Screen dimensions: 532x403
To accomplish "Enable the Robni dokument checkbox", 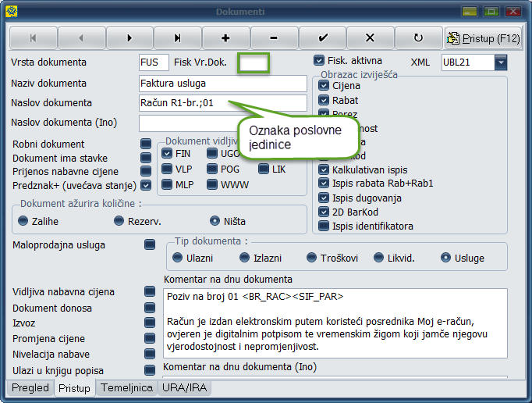I will pos(146,144).
